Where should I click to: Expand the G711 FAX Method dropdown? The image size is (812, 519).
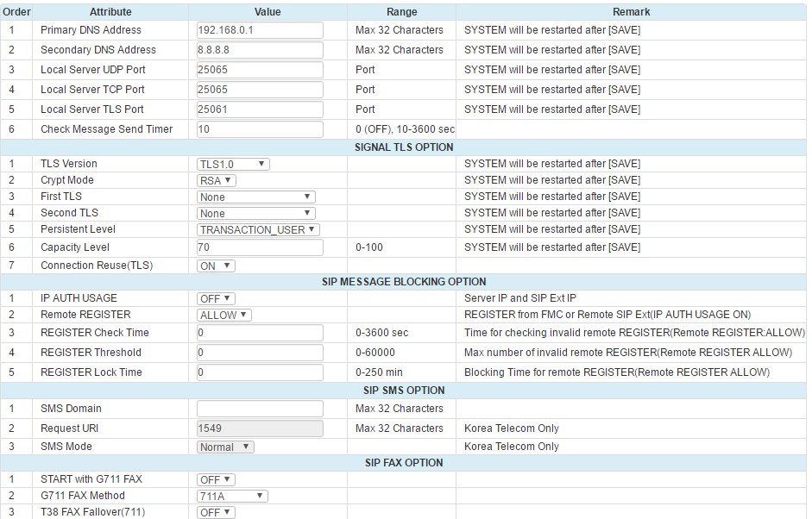[233, 496]
